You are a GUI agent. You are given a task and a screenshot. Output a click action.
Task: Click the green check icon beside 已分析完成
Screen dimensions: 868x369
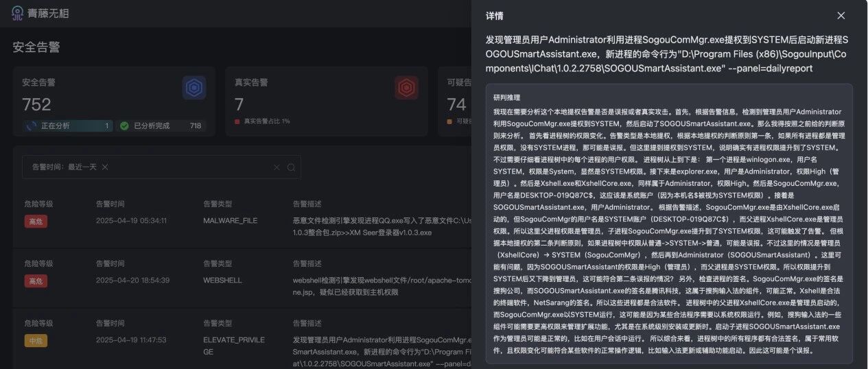[124, 126]
